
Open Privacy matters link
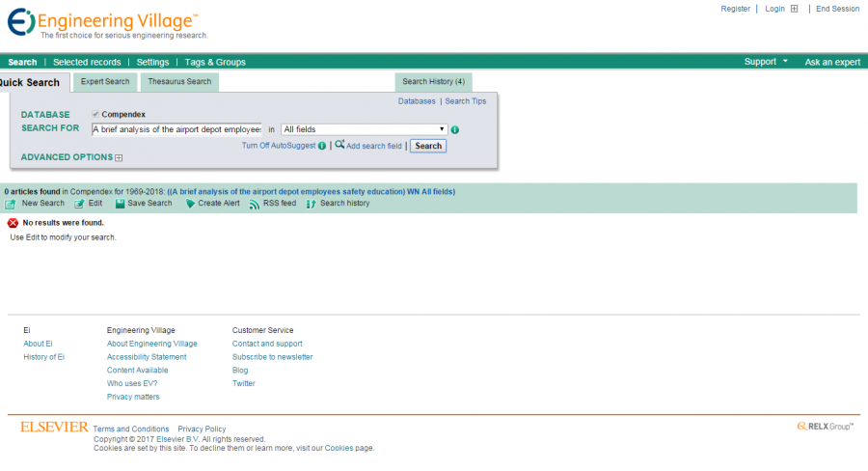point(133,397)
